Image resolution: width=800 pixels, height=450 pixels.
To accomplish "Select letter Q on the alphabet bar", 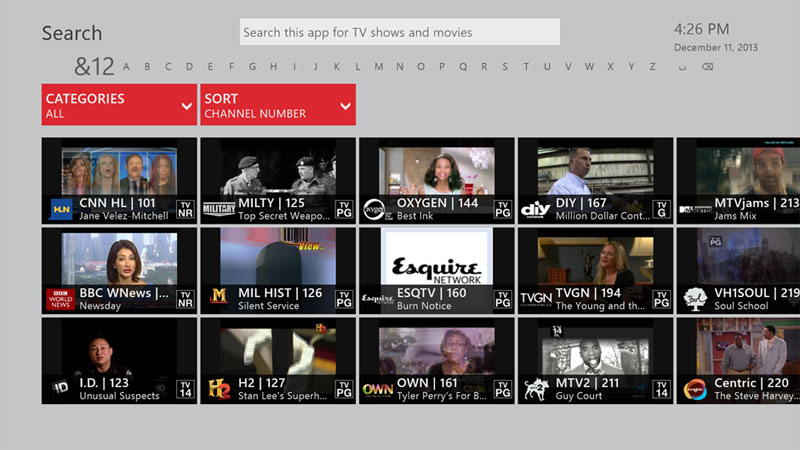I will point(463,67).
